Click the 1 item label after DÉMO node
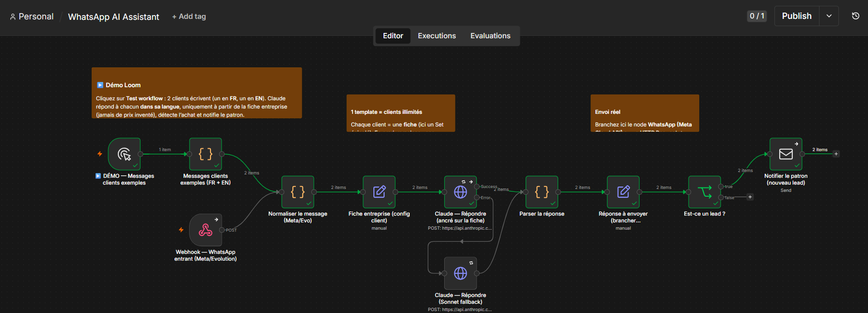The height and width of the screenshot is (313, 868). [x=165, y=150]
